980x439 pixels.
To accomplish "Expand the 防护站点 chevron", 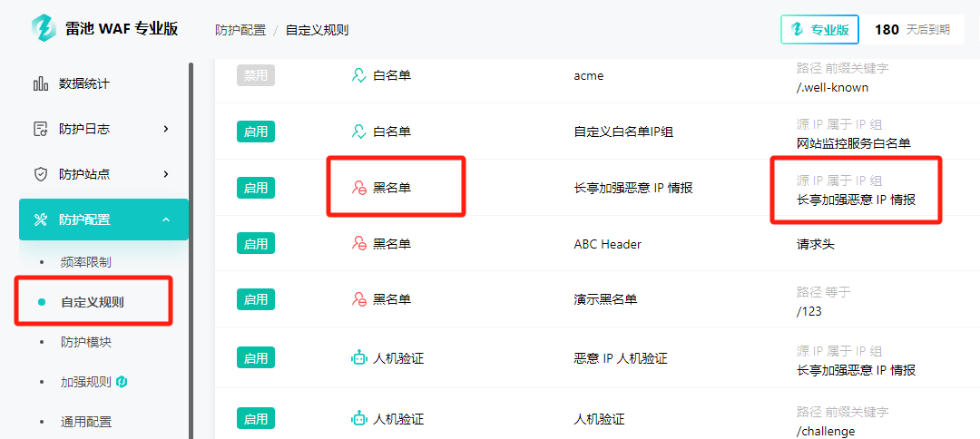I will tap(166, 174).
